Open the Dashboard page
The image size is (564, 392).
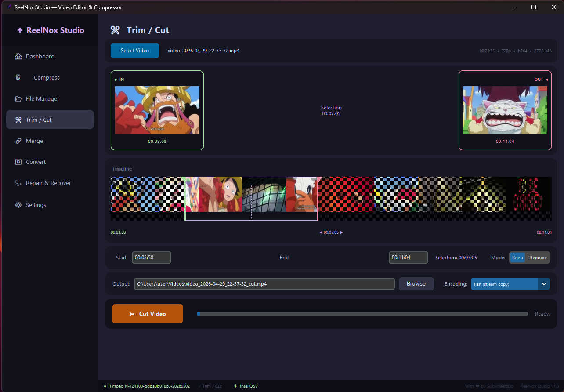tap(50, 56)
